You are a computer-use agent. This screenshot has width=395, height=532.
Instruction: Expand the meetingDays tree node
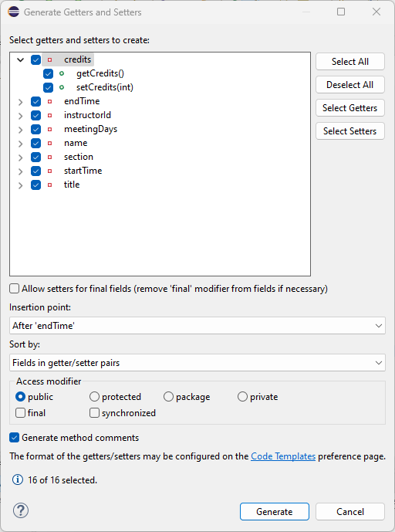(21, 130)
